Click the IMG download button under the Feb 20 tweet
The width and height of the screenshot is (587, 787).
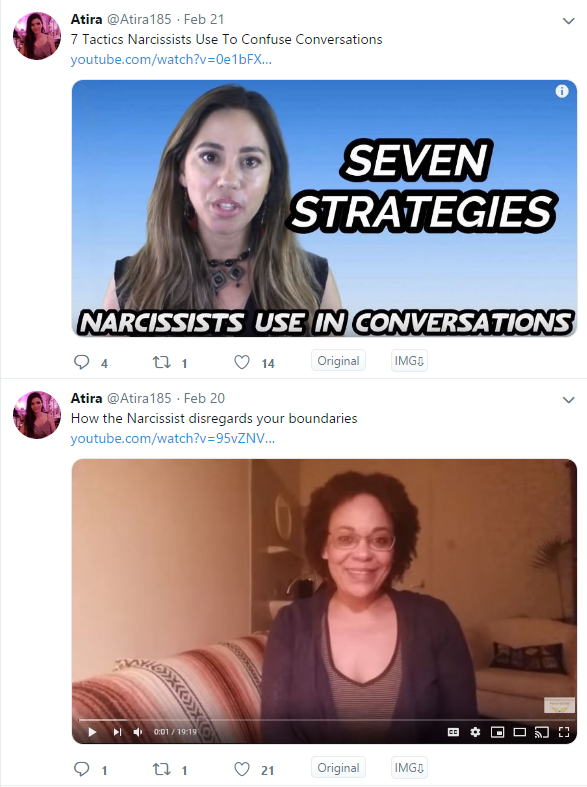pos(409,768)
